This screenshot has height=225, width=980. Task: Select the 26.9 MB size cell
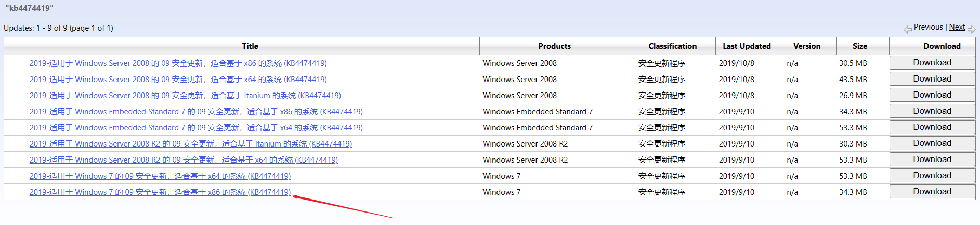853,96
